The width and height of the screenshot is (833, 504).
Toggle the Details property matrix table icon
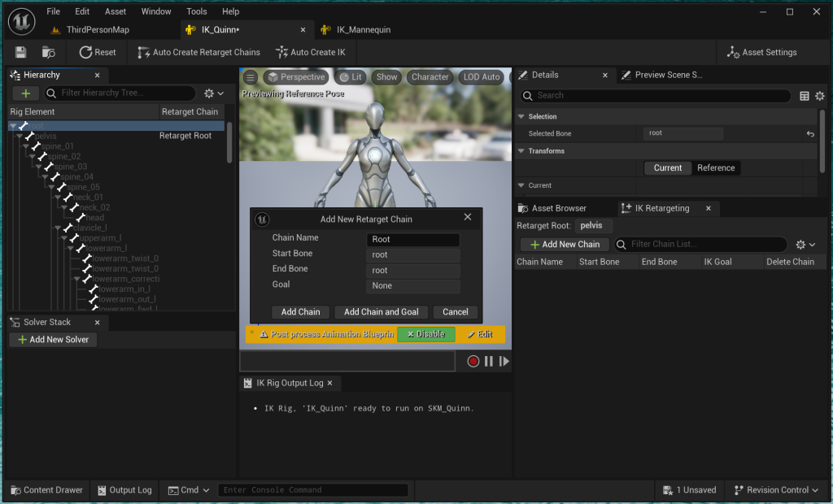pos(805,96)
